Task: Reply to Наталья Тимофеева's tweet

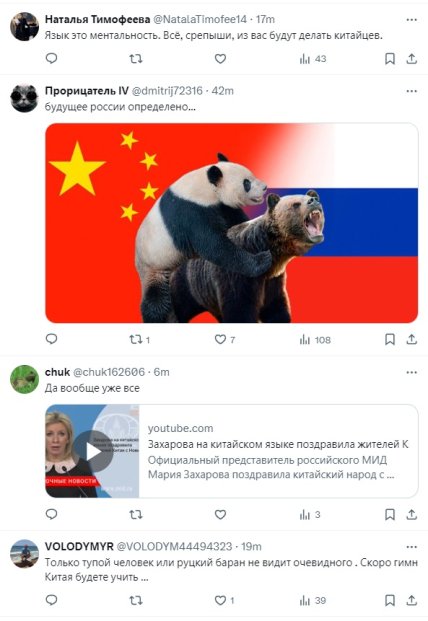Action: [x=51, y=59]
